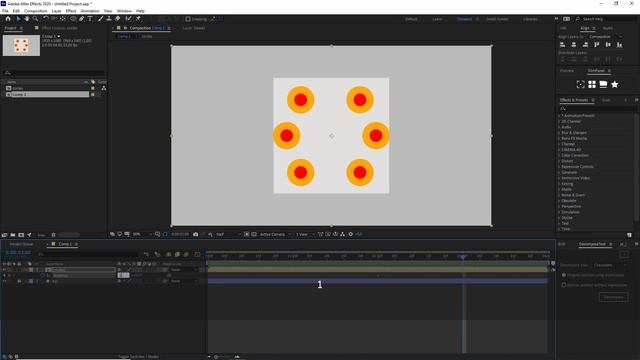This screenshot has height=360, width=640.
Task: Select the Hand tool
Action: tap(27, 19)
